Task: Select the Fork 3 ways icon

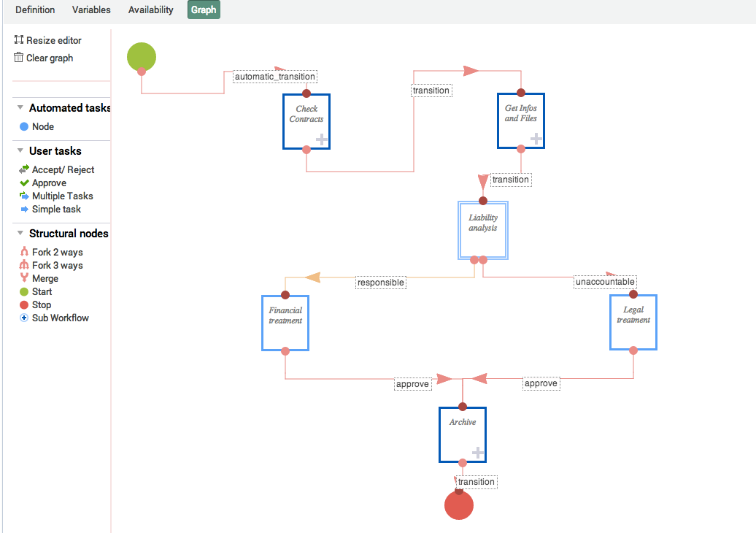Action: pos(24,264)
